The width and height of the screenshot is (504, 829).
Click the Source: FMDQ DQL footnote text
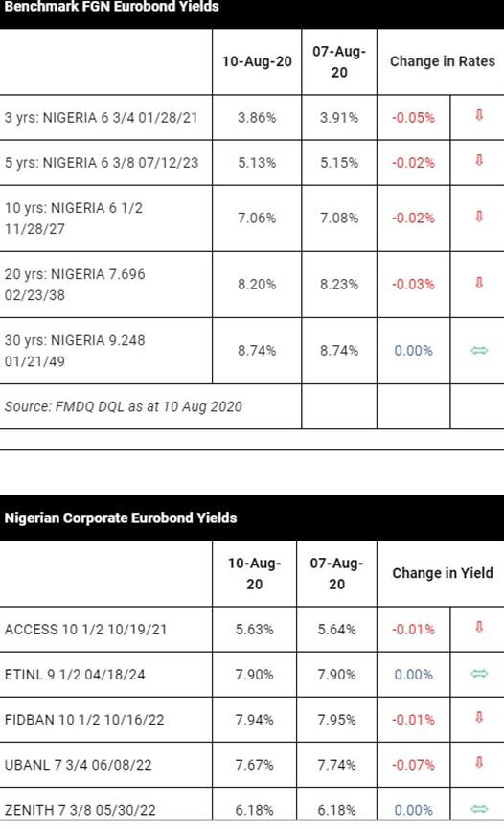click(124, 406)
